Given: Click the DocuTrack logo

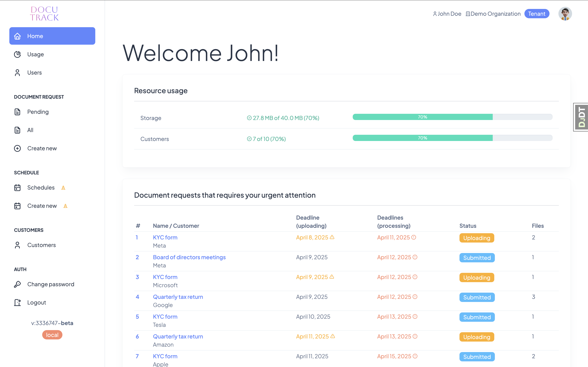Looking at the screenshot, I should [44, 14].
